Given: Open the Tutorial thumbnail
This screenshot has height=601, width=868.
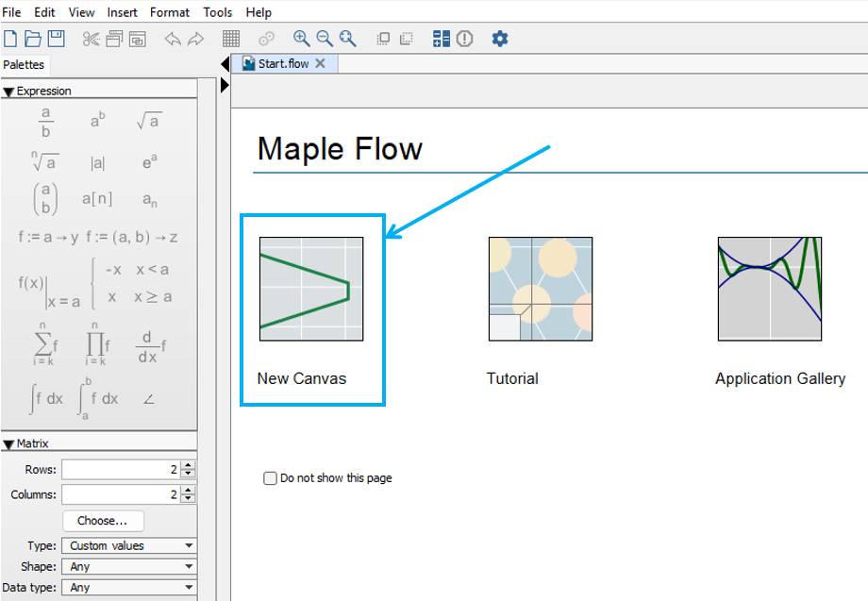Looking at the screenshot, I should [541, 289].
